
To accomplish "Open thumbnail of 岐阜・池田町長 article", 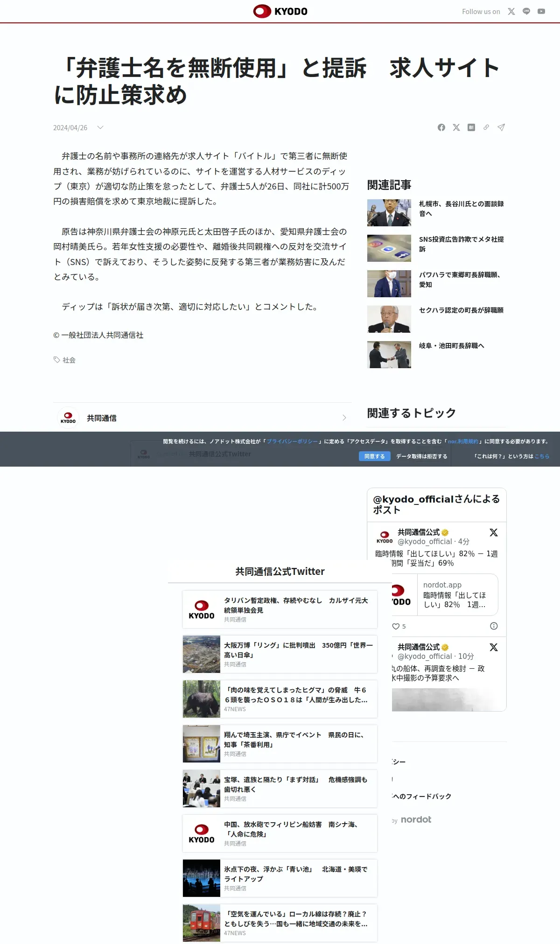I will [389, 355].
